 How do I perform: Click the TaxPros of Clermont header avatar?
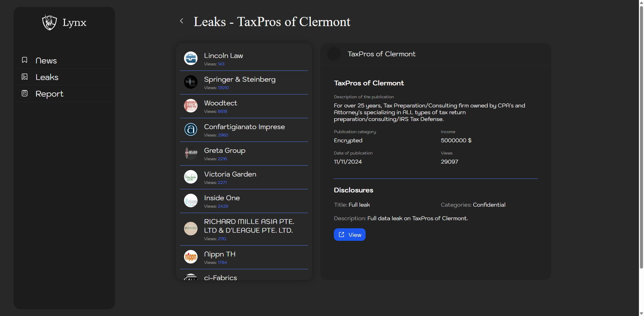tap(334, 54)
